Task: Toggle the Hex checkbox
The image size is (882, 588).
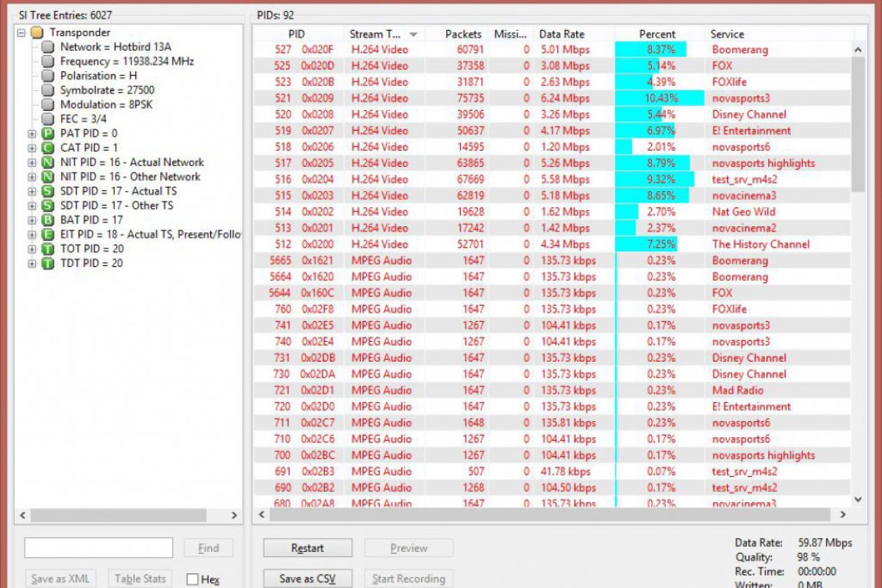Action: click(193, 579)
